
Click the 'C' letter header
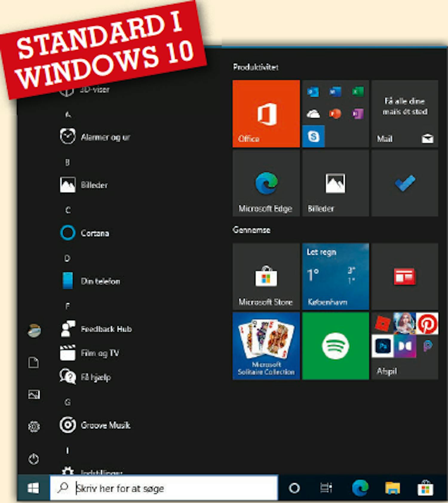tap(68, 210)
